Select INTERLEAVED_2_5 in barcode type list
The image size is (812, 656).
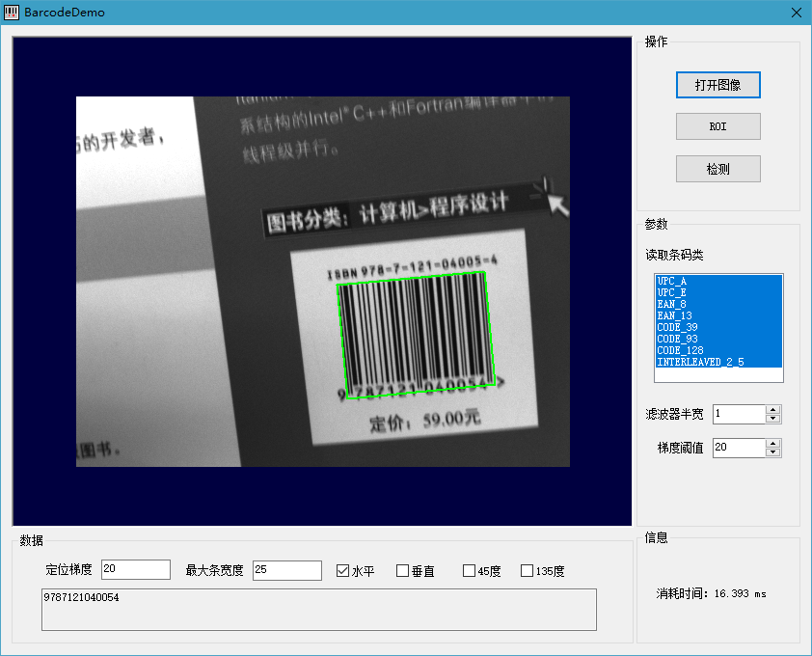[x=718, y=362]
